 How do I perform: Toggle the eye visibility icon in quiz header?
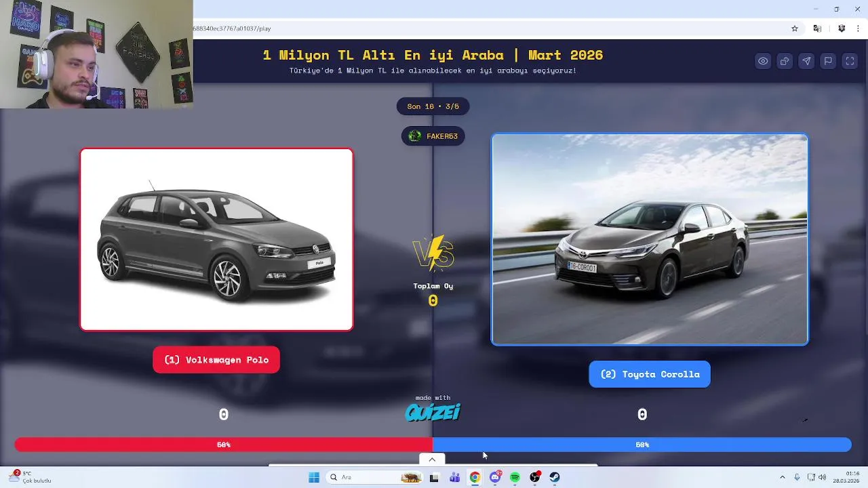763,61
